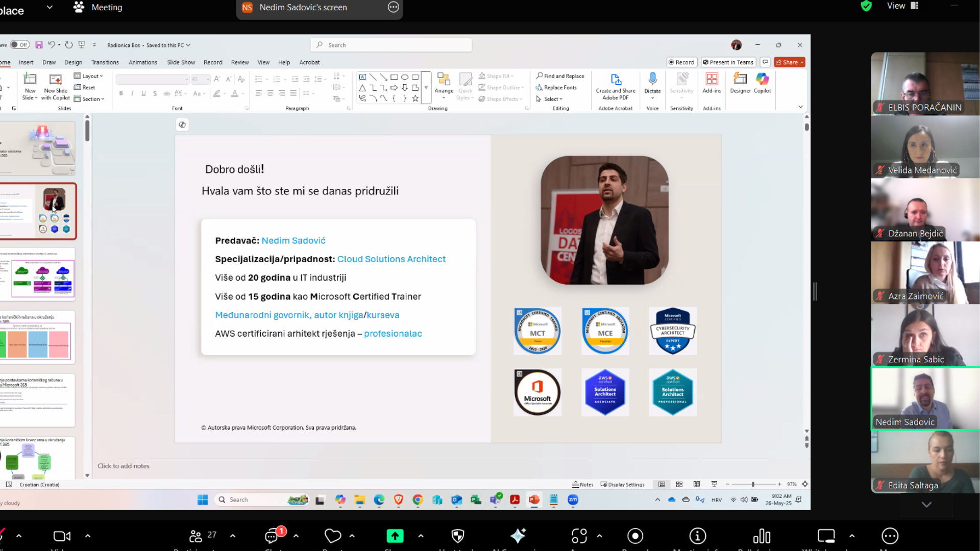Open the Slide Show tab
Viewport: 980px width, 551px height.
tap(181, 62)
